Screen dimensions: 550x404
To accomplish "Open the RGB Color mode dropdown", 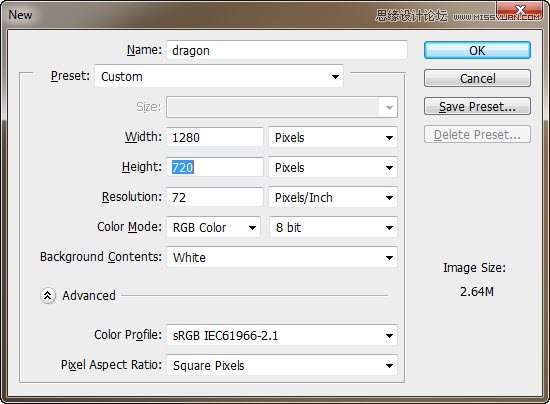I will [x=214, y=227].
